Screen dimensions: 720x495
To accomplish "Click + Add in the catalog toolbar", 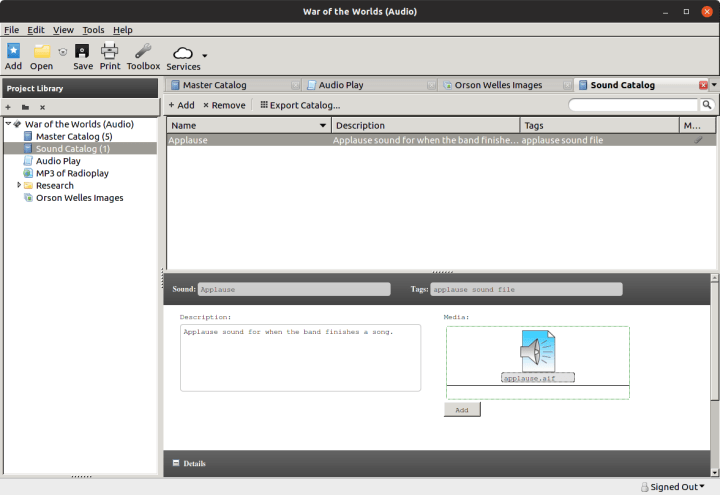I will click(181, 105).
